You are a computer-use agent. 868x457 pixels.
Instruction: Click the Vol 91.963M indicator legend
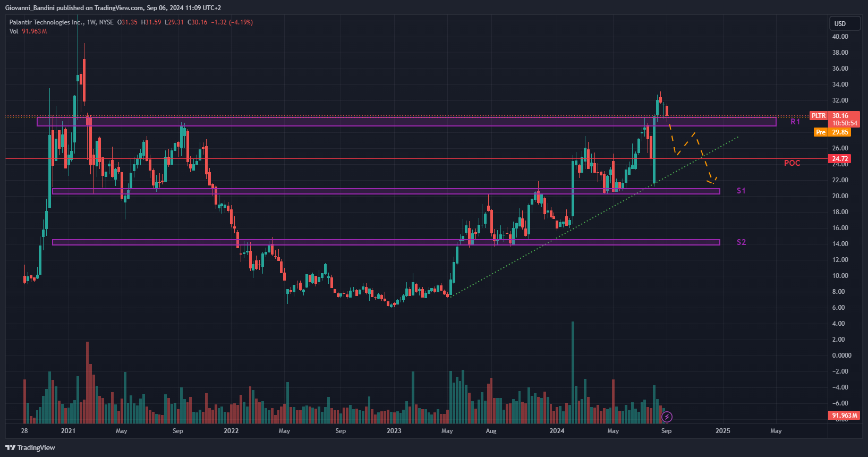pos(28,31)
